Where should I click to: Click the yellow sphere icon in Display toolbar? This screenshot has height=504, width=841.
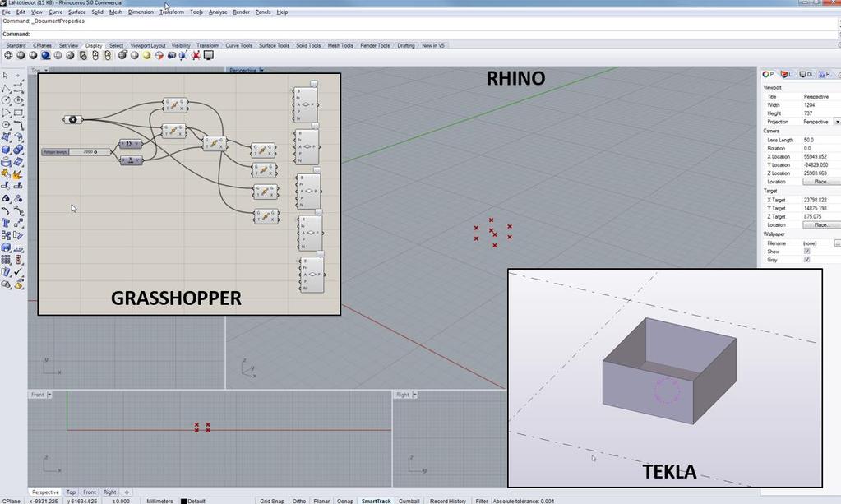pyautogui.click(x=146, y=55)
